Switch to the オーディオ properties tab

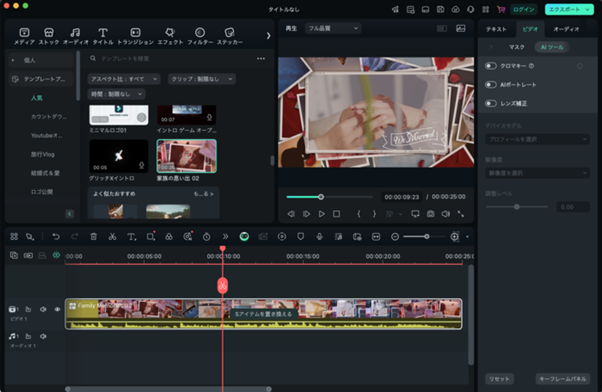566,29
